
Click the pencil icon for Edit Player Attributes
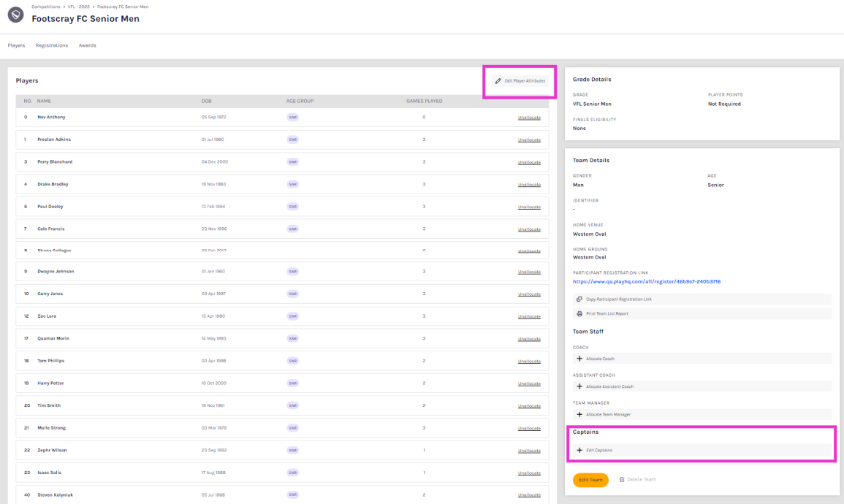[498, 81]
